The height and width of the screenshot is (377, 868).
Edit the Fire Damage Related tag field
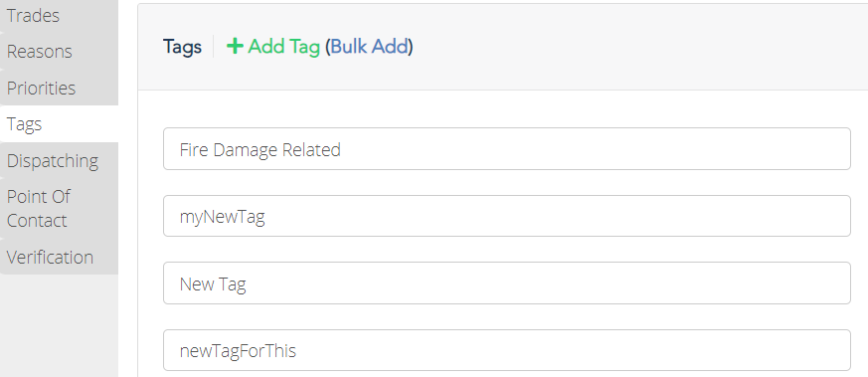pos(506,149)
